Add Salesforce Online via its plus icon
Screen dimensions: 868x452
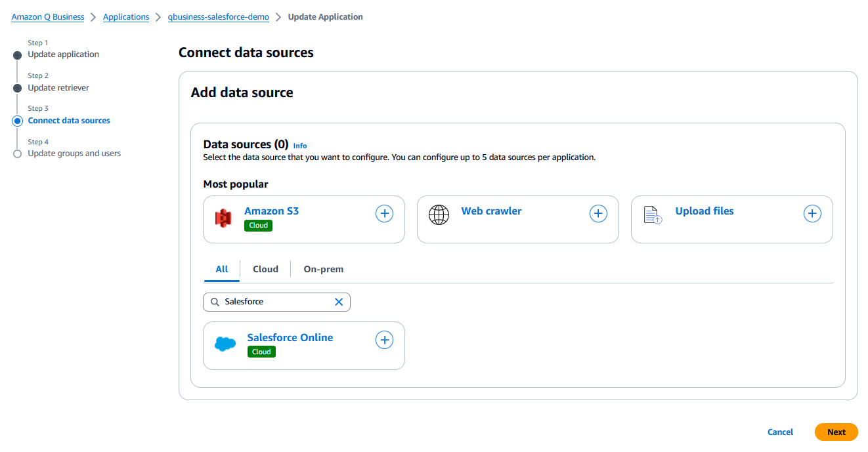384,340
